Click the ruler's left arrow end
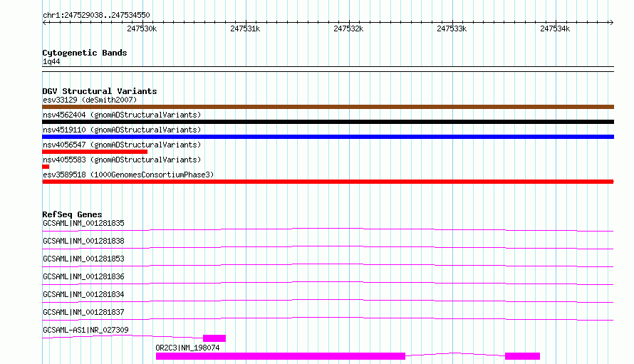The height and width of the screenshot is (364, 634). (x=44, y=22)
